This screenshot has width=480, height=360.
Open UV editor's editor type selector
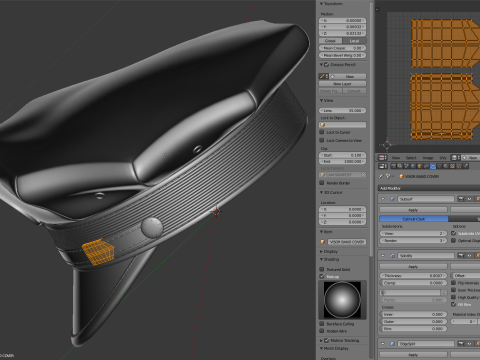[382, 158]
